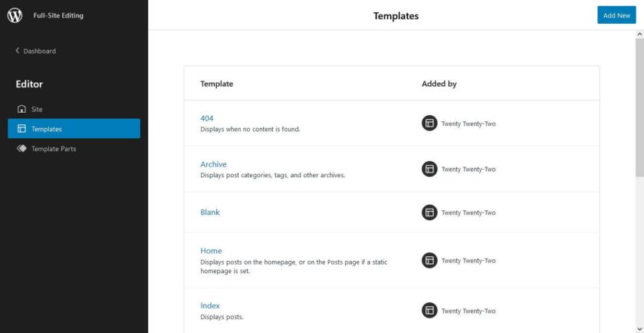
Task: Click the theme icon beside 404 template
Action: pos(429,123)
